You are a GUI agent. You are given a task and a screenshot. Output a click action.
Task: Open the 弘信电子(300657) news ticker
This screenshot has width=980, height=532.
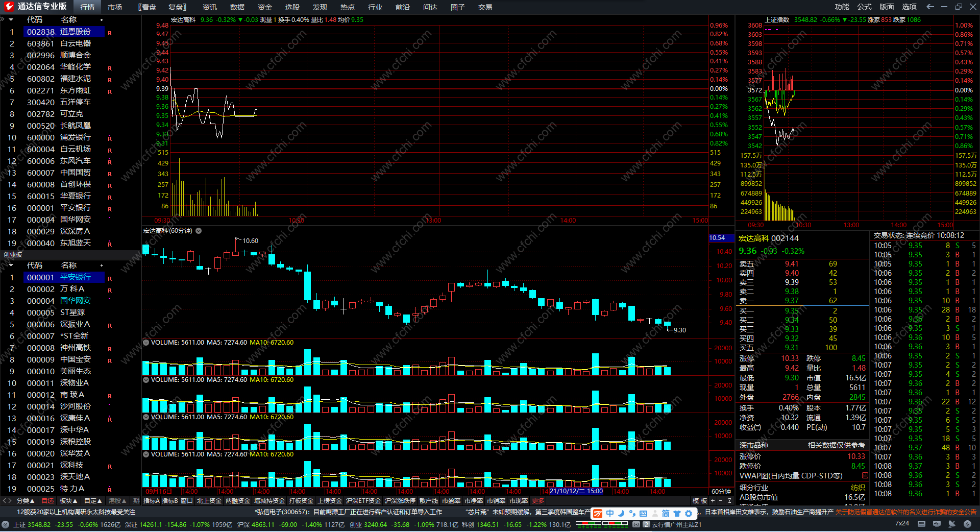point(349,512)
